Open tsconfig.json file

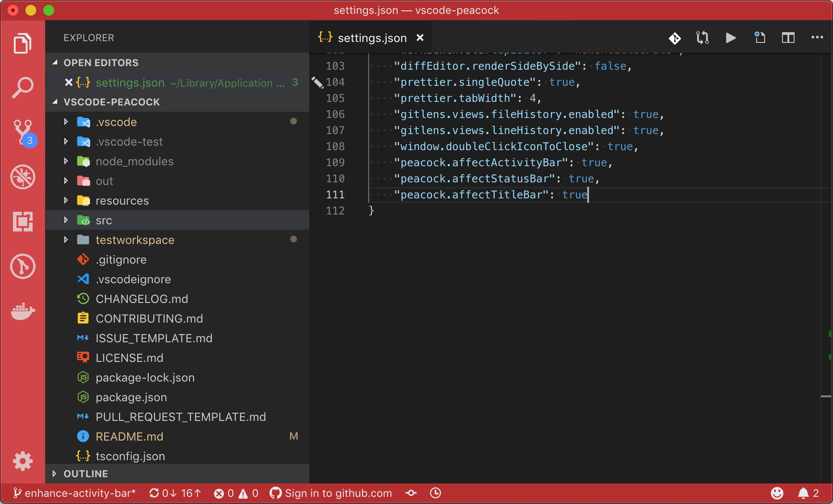click(177, 456)
